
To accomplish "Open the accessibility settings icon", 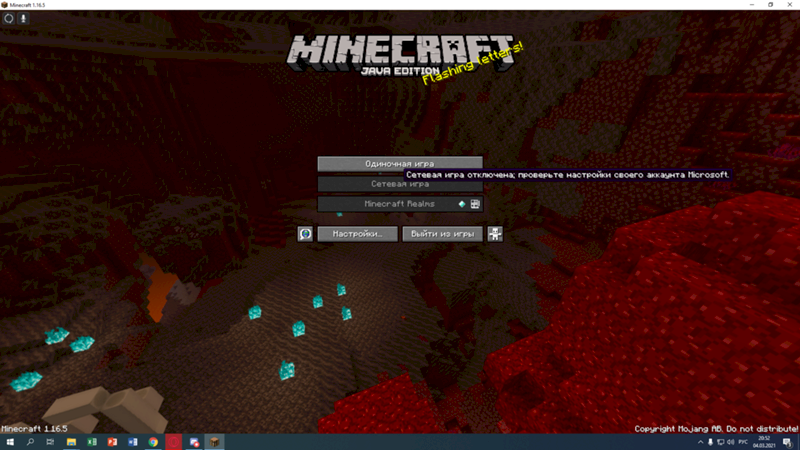I will point(494,234).
